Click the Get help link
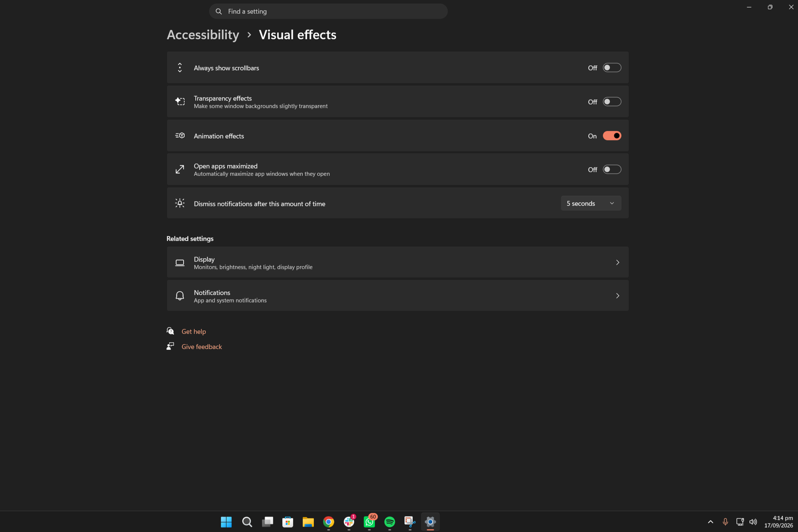Image resolution: width=798 pixels, height=532 pixels. pos(193,331)
